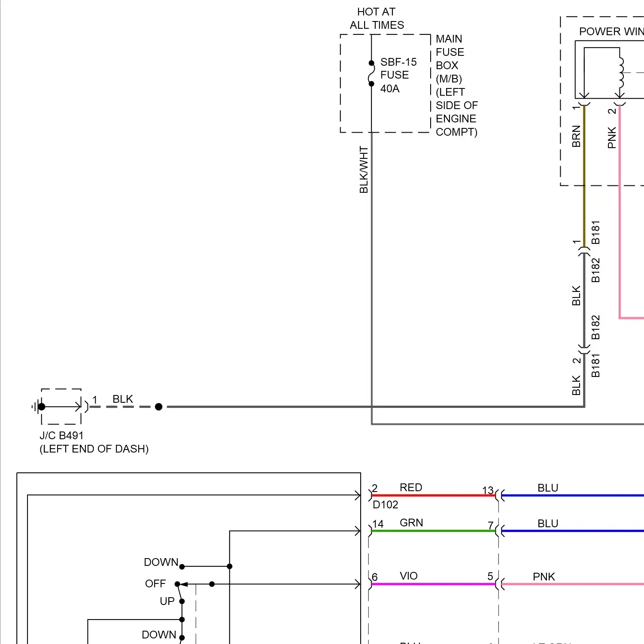Image resolution: width=644 pixels, height=644 pixels.
Task: Click the SBF-15 fuse symbol
Action: 371,74
